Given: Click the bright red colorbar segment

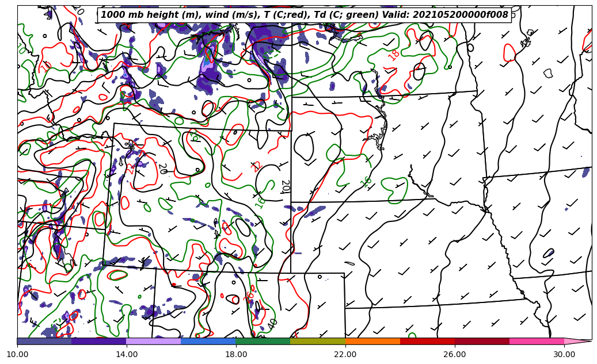Looking at the screenshot, I should (427, 341).
